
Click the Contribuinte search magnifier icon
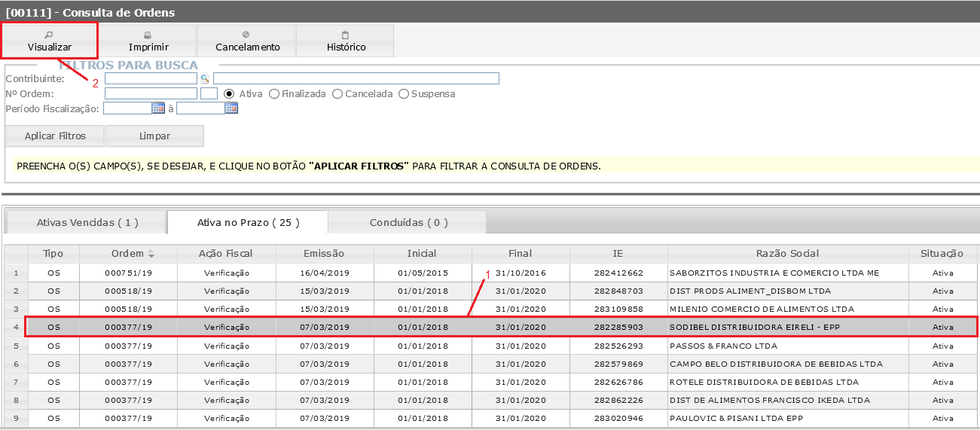204,78
